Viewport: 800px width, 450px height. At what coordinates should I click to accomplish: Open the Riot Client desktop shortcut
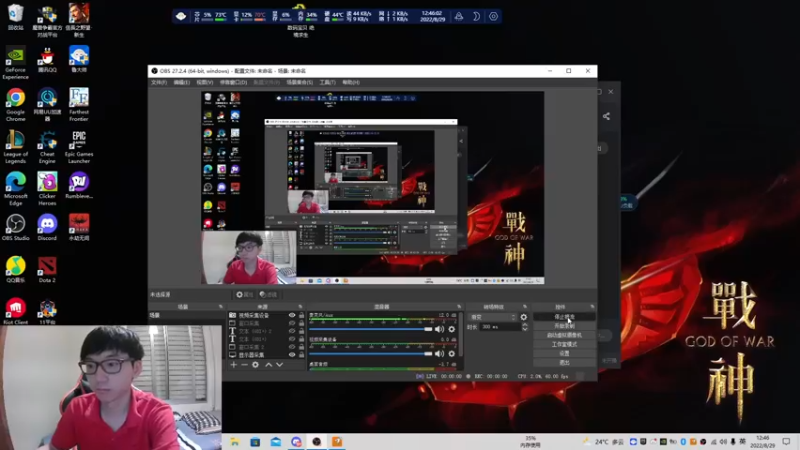[15, 312]
